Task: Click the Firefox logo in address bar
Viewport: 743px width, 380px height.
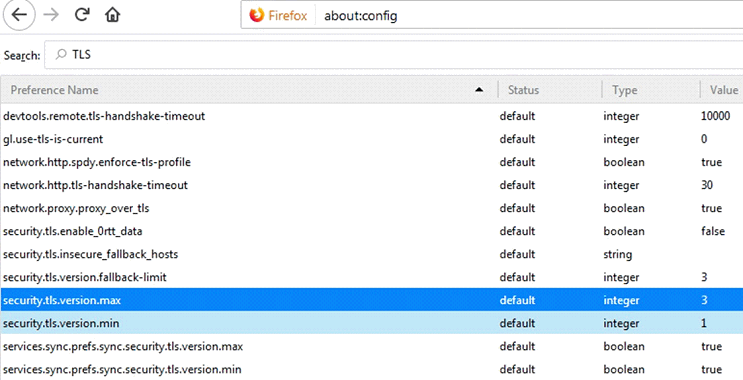Action: tap(256, 15)
